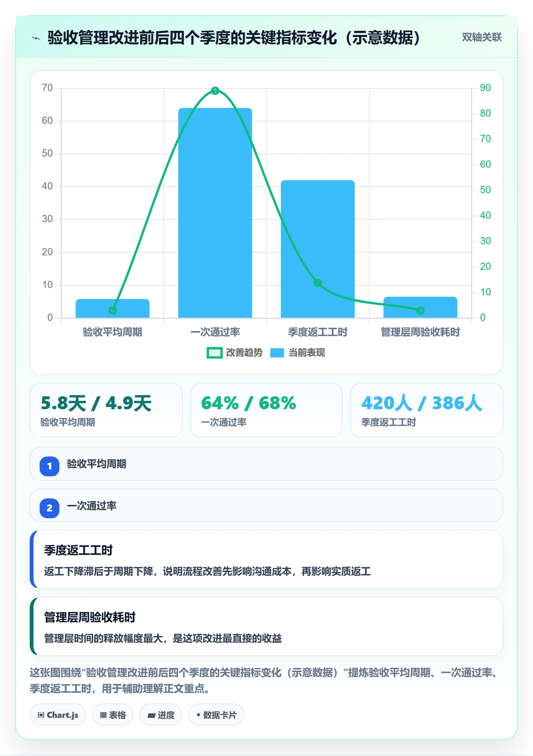This screenshot has height=756, width=533.
Task: Click the grid icon in 表格 tag
Action: click(x=103, y=715)
